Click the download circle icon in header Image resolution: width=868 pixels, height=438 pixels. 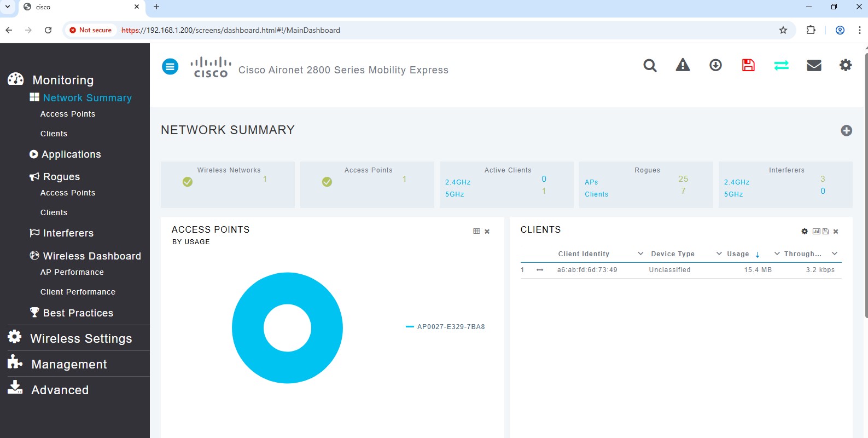[x=715, y=66]
